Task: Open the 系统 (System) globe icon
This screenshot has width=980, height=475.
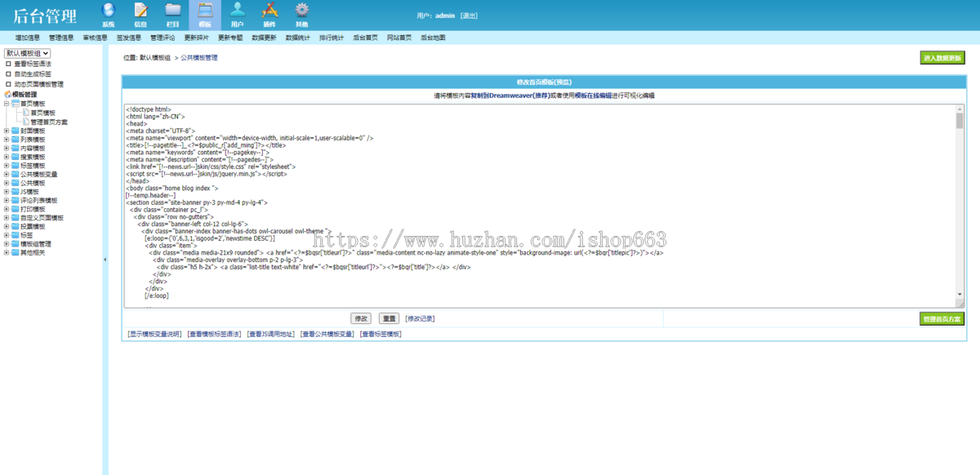Action: [108, 11]
